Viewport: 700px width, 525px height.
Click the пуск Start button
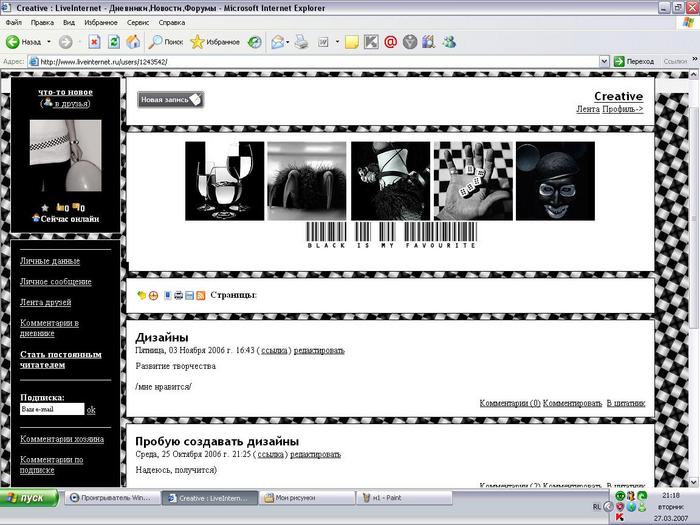click(x=29, y=497)
